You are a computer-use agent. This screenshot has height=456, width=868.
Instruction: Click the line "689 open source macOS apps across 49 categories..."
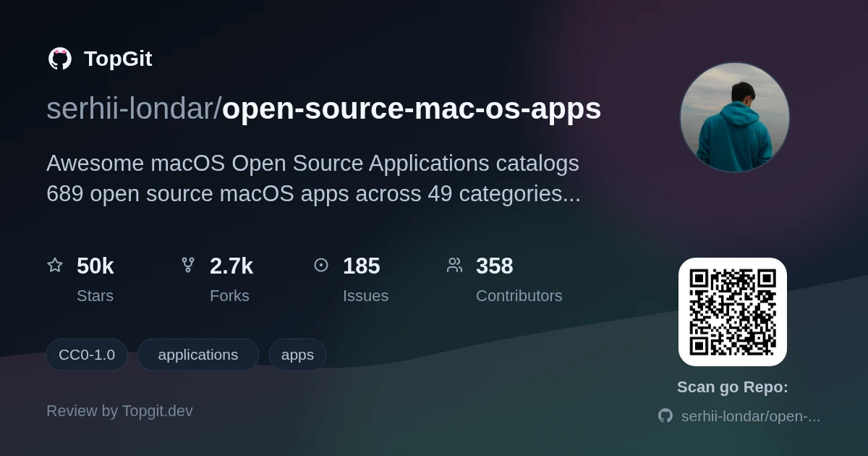313,194
